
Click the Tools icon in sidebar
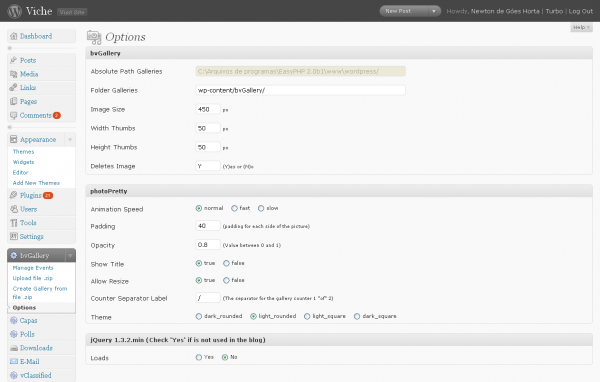14,223
